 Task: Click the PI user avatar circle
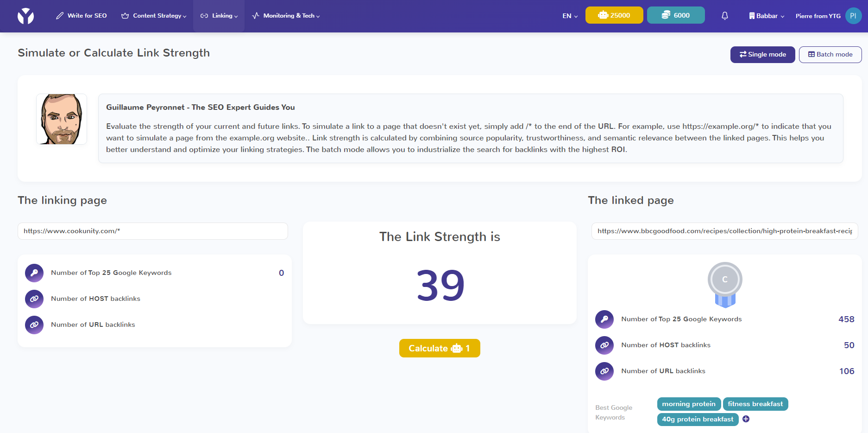click(853, 16)
